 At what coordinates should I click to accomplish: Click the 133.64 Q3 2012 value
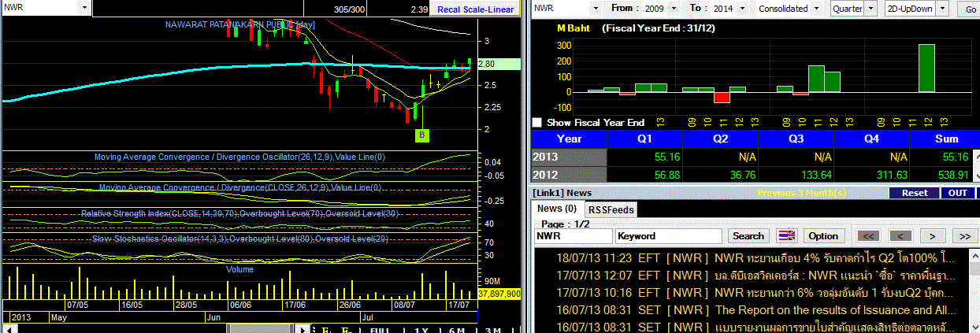pos(815,175)
